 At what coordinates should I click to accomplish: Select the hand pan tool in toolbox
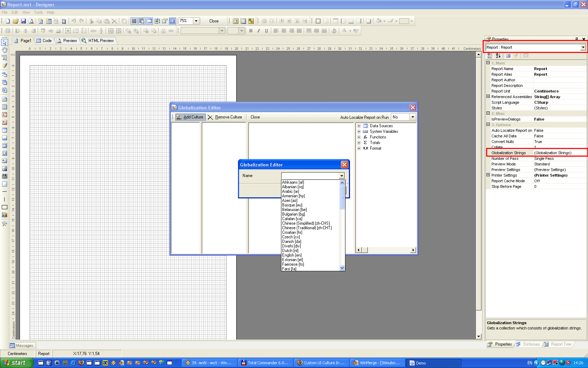(x=5, y=50)
